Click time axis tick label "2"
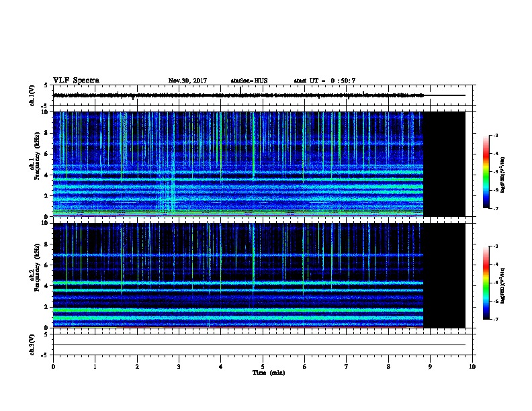The height and width of the screenshot is (411, 532). pos(137,366)
